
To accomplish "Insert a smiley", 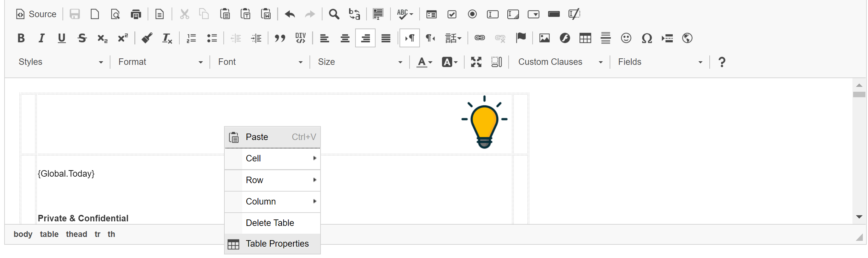I will point(626,38).
